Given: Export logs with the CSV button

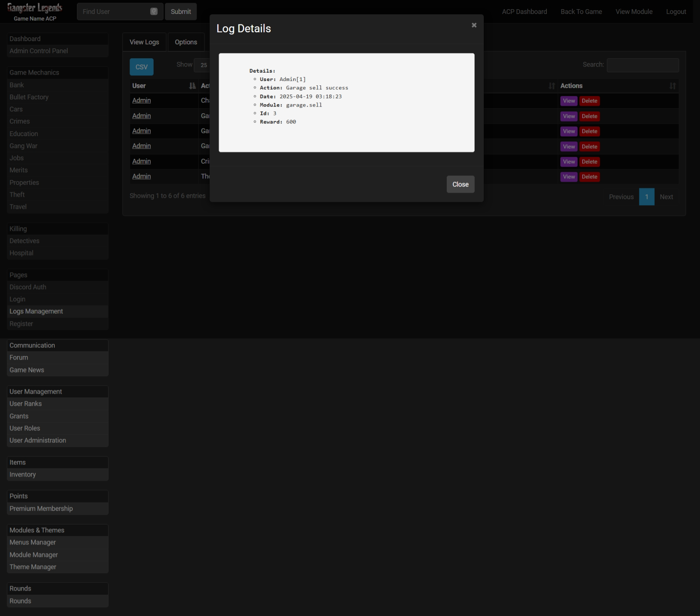Looking at the screenshot, I should (x=141, y=67).
